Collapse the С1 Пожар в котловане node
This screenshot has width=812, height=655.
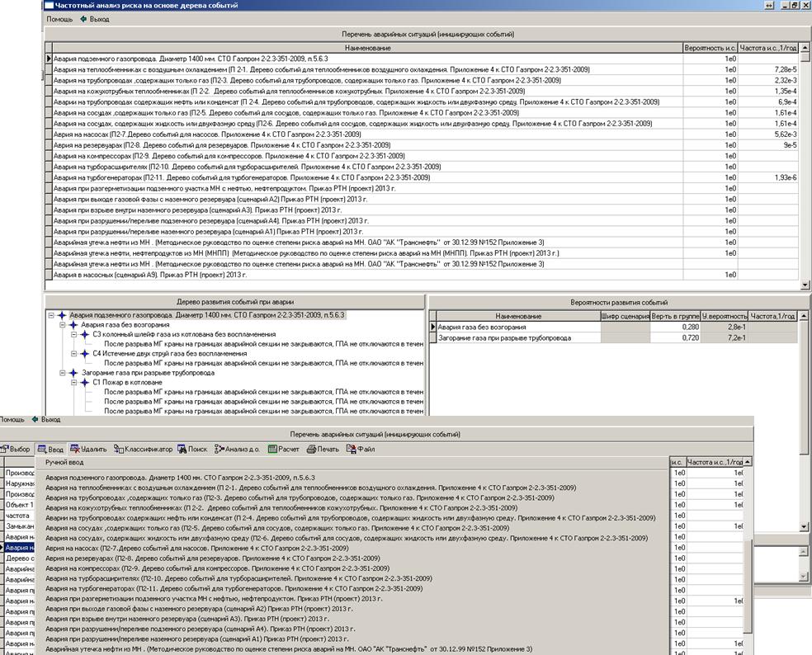point(73,383)
